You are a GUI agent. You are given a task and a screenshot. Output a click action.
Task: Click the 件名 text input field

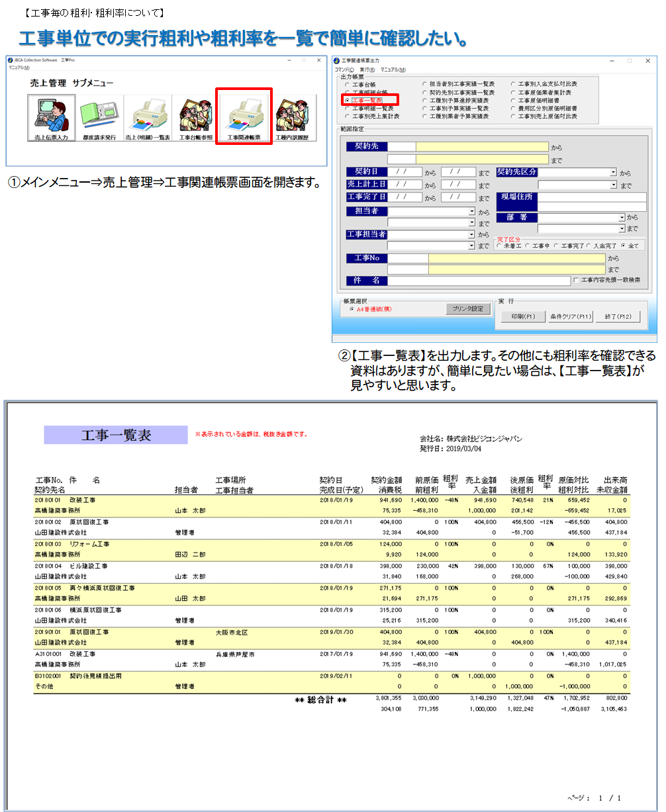[x=479, y=281]
